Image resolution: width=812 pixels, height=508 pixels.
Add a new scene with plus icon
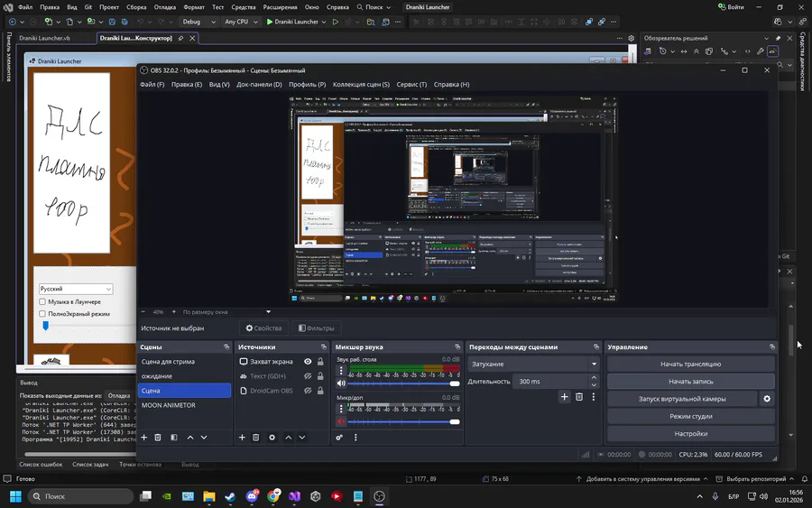[143, 438]
